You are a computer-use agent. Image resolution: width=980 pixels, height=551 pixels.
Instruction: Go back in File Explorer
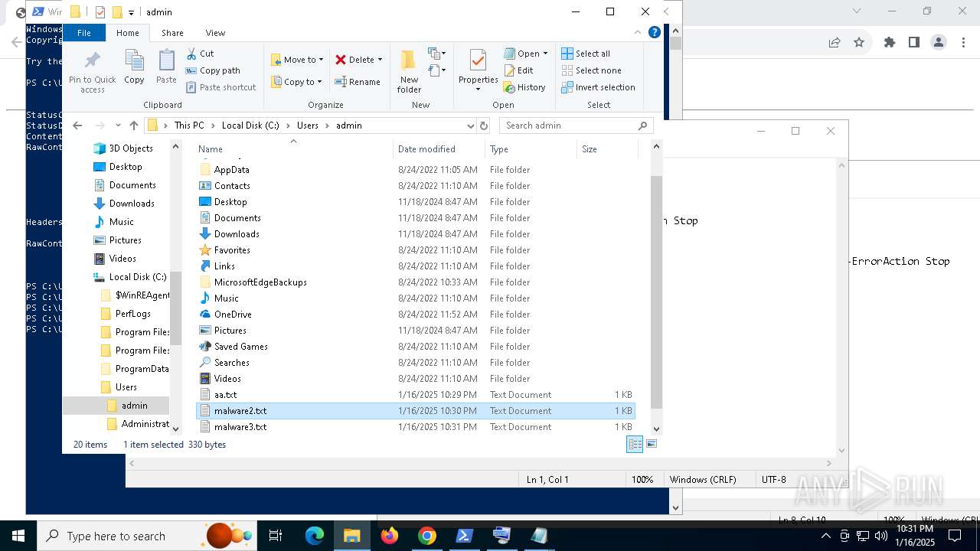77,126
